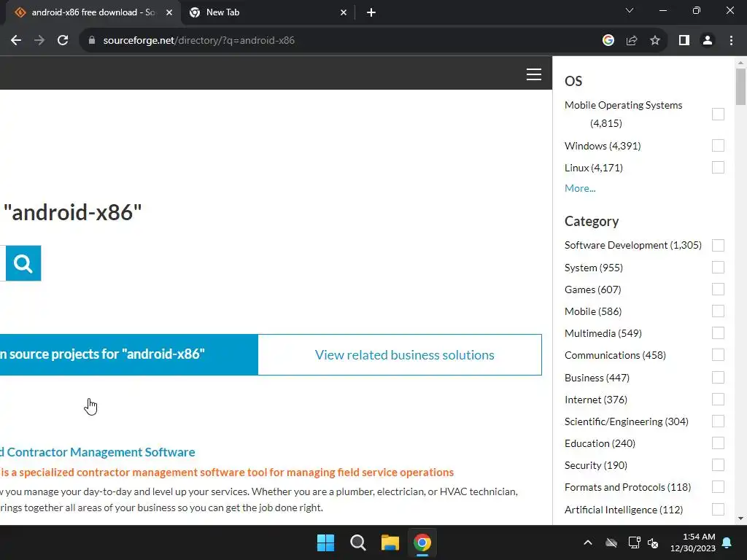This screenshot has width=747, height=560.
Task: Switch to the New Tab tab
Action: click(x=267, y=13)
